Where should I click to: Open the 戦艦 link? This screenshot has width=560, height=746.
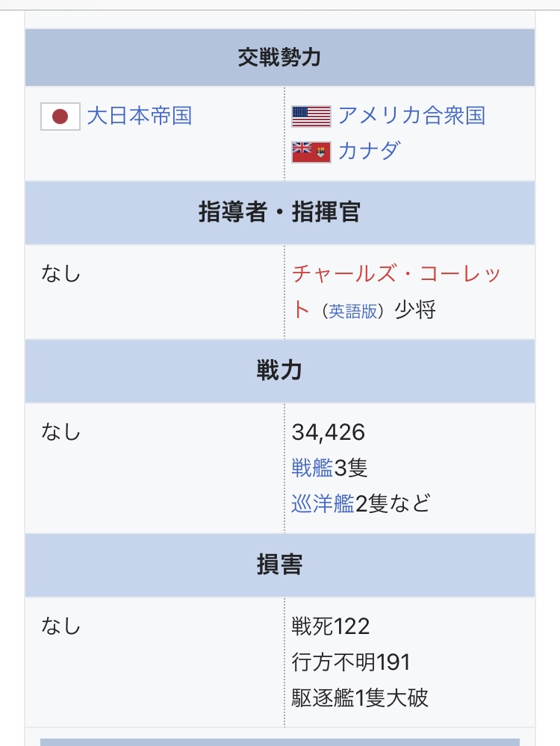(312, 467)
